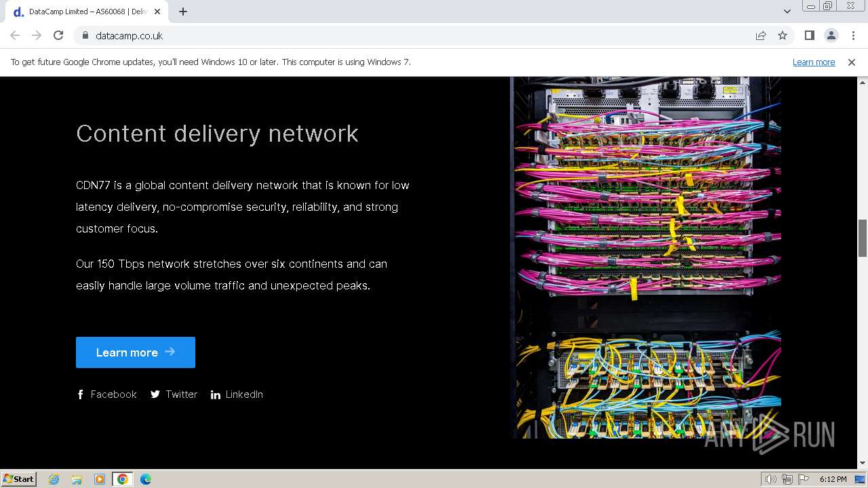The width and height of the screenshot is (868, 488).
Task: Open the clock showing 6:12 PM
Action: pyautogui.click(x=833, y=479)
